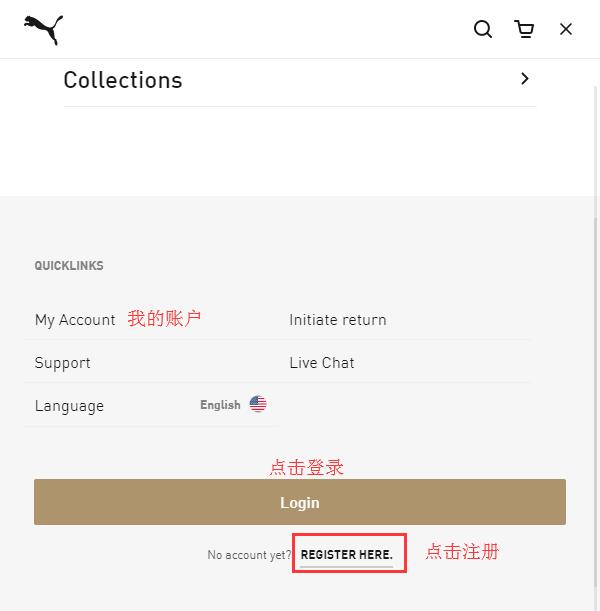Image resolution: width=600 pixels, height=611 pixels.
Task: Click the QUICKLINKS section heading
Action: tap(69, 266)
